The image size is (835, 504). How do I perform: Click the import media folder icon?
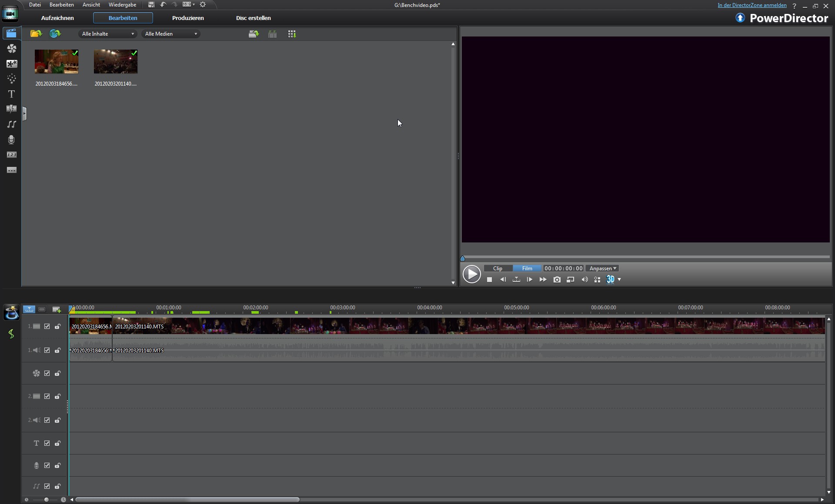36,34
